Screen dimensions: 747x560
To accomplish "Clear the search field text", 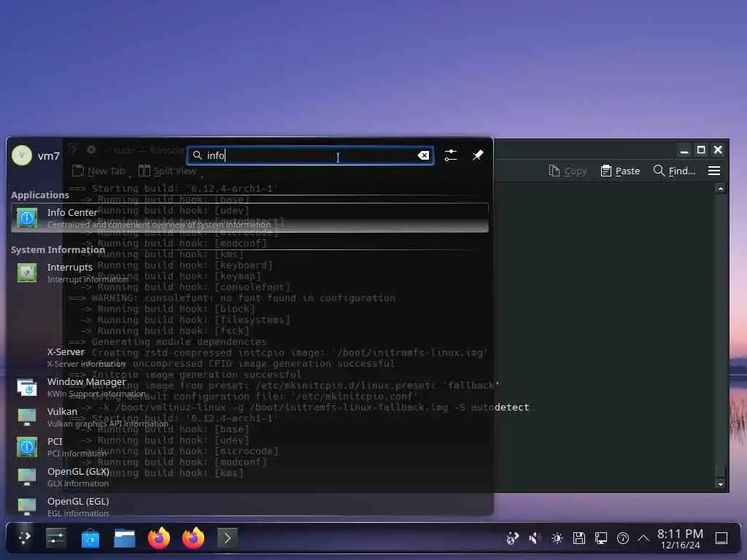I will coord(423,156).
